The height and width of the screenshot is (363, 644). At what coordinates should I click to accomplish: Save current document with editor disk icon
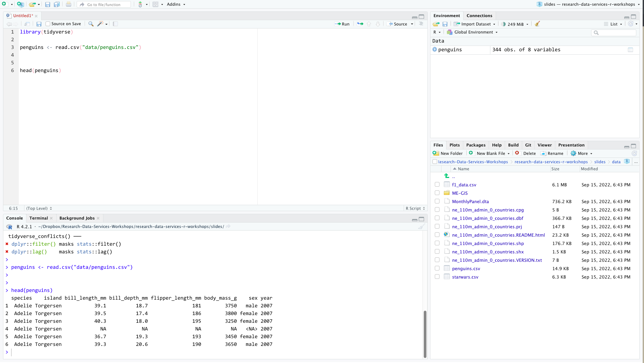click(39, 24)
